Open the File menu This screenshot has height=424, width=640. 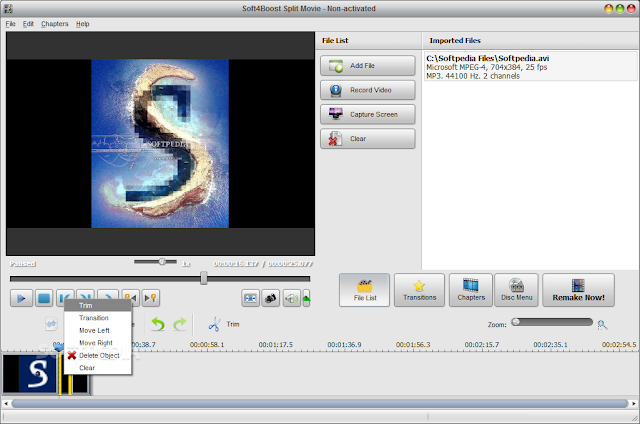(10, 24)
